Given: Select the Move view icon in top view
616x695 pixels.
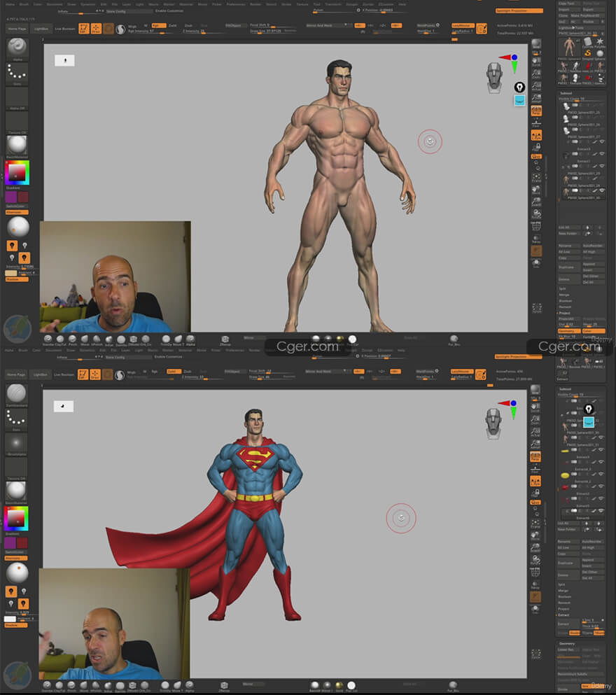Looking at the screenshot, I should coord(536,190).
